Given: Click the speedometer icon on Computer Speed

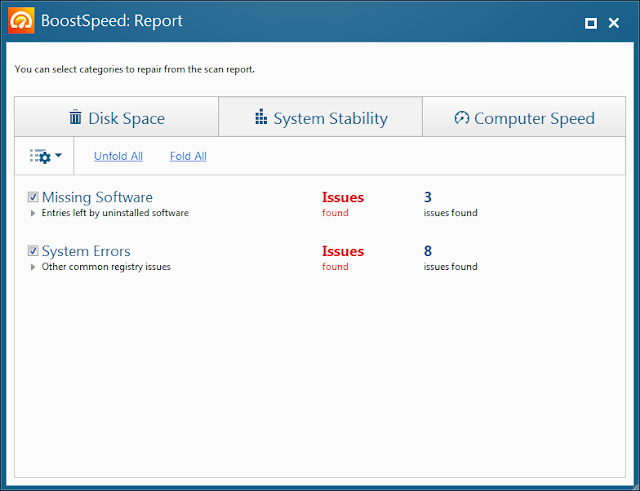Looking at the screenshot, I should click(x=461, y=118).
